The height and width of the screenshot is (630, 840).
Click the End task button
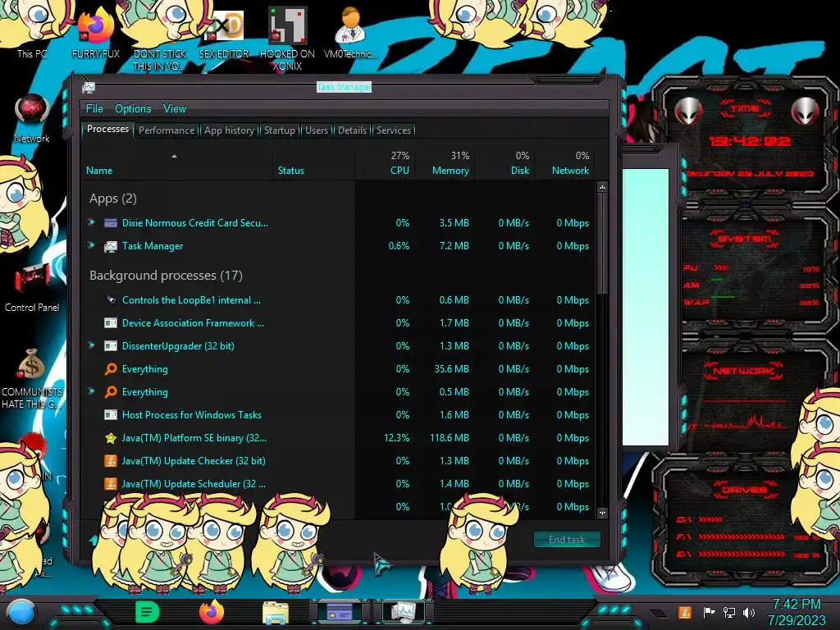pyautogui.click(x=567, y=540)
